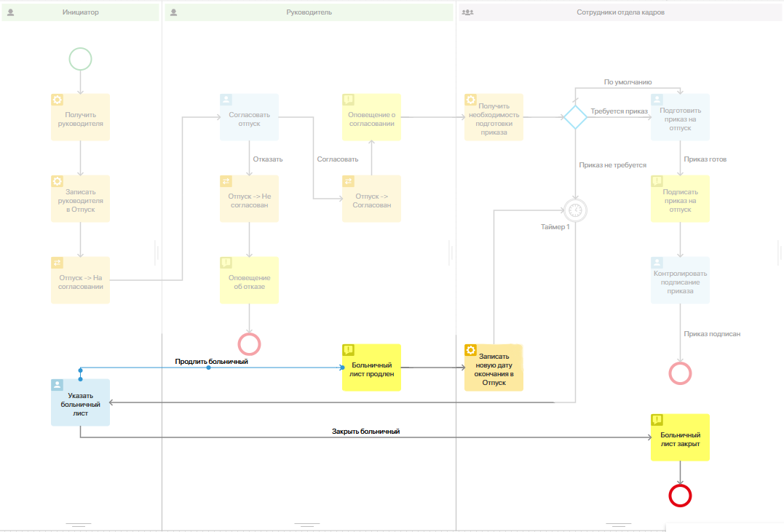Select the 'Подписать приказ на отпуск' block

click(x=680, y=199)
